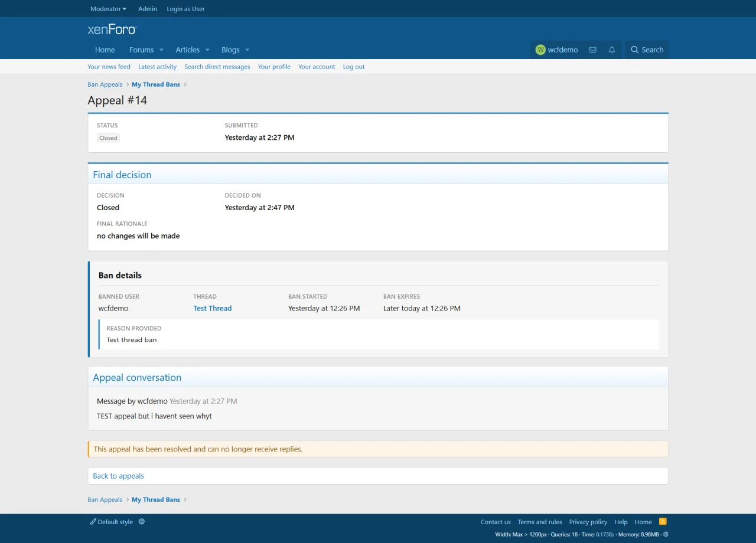Click top Ban Appeals breadcrumb
Image resolution: width=756 pixels, height=543 pixels.
click(105, 84)
